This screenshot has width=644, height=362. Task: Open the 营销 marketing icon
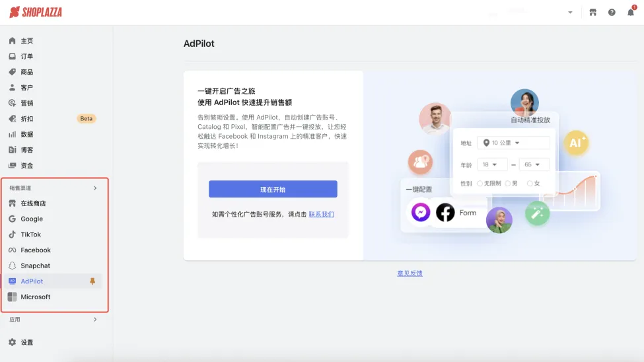point(13,103)
